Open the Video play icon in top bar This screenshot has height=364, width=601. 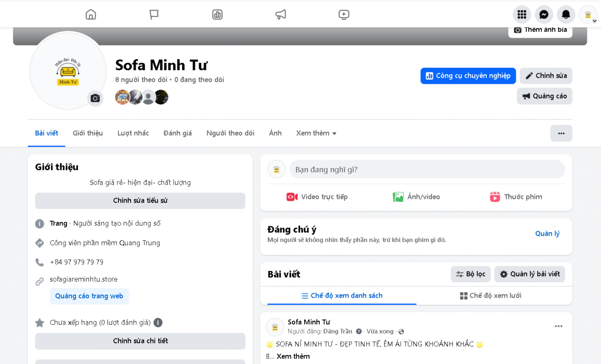pos(344,15)
